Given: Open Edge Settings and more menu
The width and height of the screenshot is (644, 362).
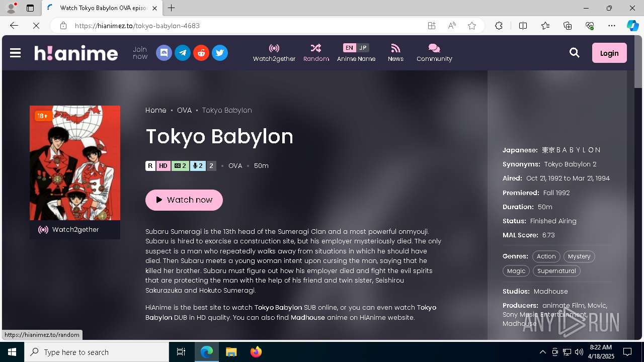Looking at the screenshot, I should tap(612, 26).
